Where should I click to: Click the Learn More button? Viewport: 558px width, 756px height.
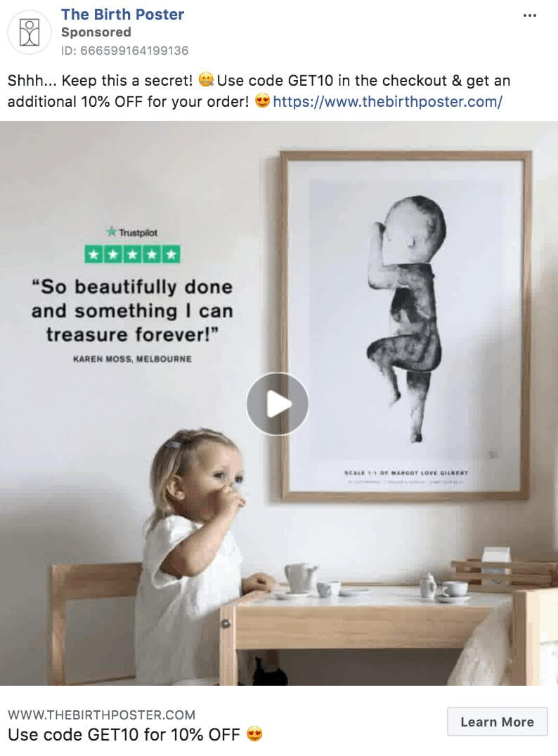[x=498, y=722]
